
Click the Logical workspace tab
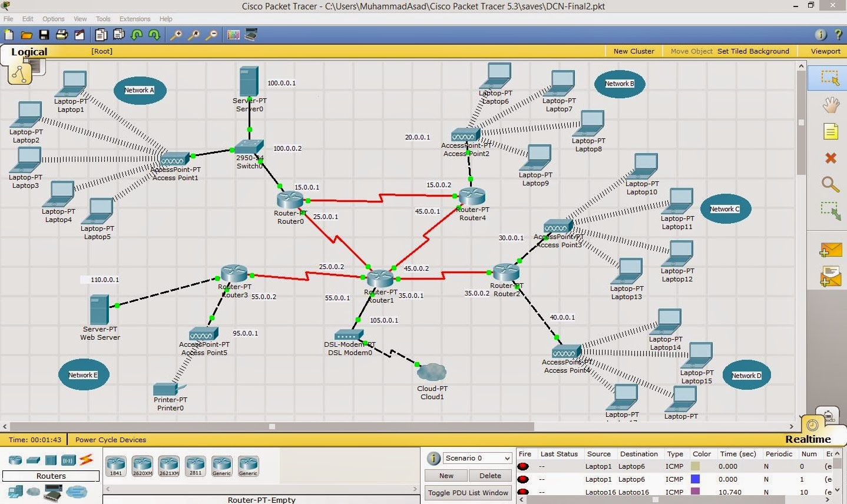tap(28, 52)
